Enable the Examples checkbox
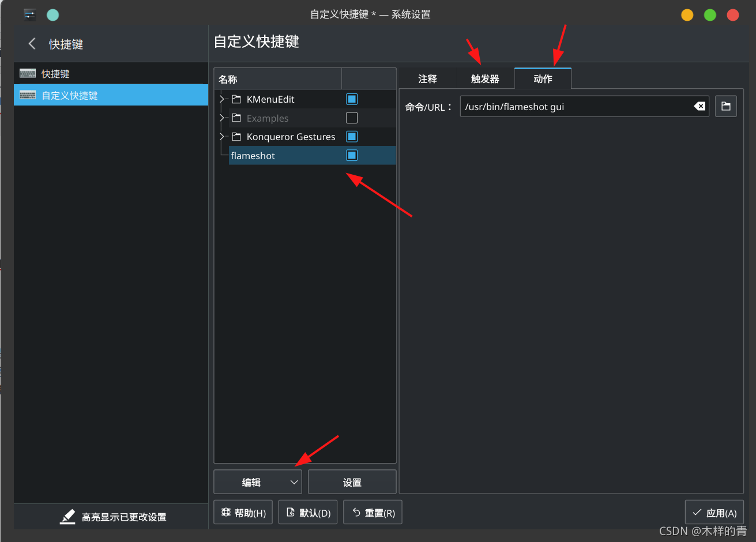This screenshot has width=756, height=542. (352, 118)
